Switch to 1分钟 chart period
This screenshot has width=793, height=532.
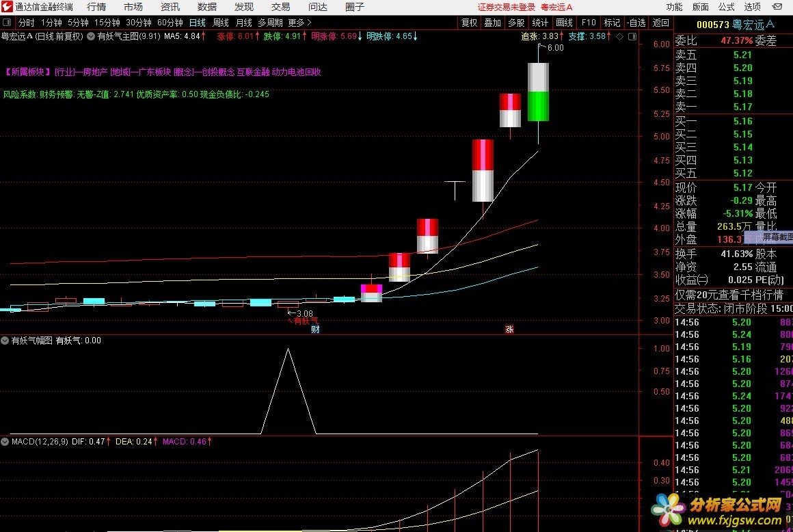51,23
